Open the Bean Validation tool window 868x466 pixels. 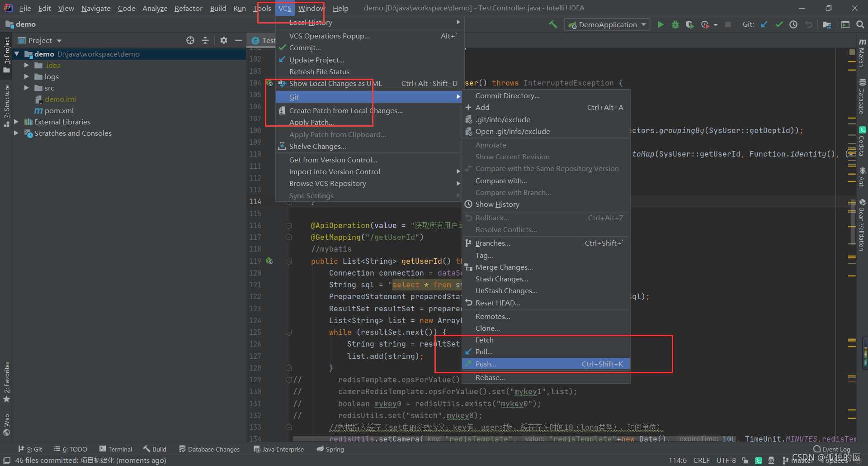pyautogui.click(x=862, y=225)
